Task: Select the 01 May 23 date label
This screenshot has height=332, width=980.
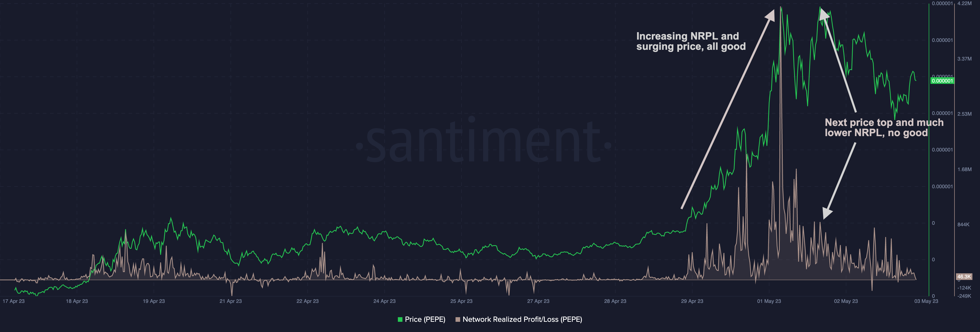Action: 769,301
